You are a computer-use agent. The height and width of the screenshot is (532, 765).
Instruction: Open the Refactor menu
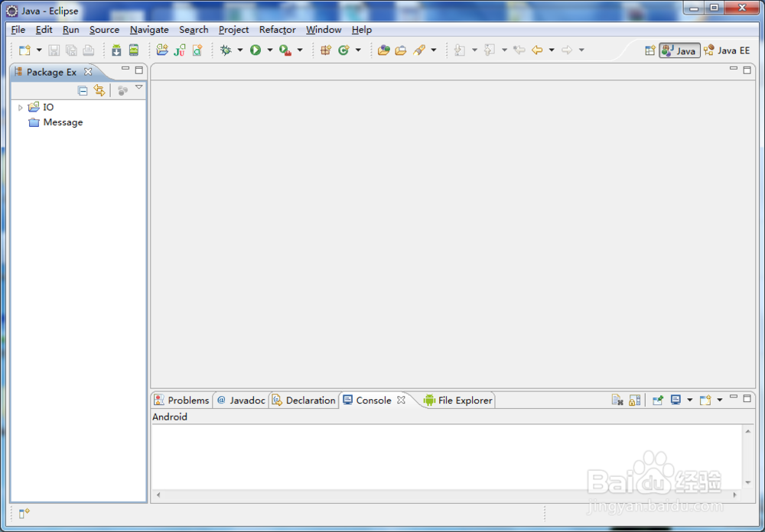click(278, 30)
